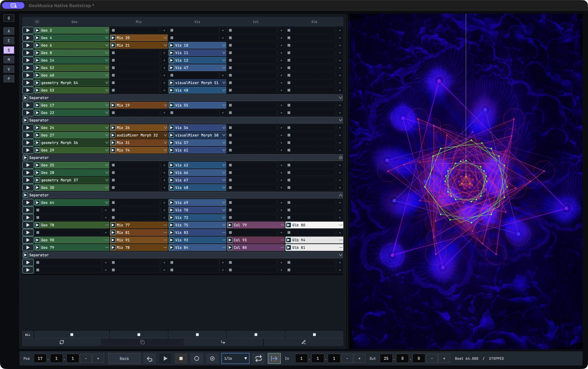Click the Vis column header
The image size is (588, 369).
click(x=197, y=22)
